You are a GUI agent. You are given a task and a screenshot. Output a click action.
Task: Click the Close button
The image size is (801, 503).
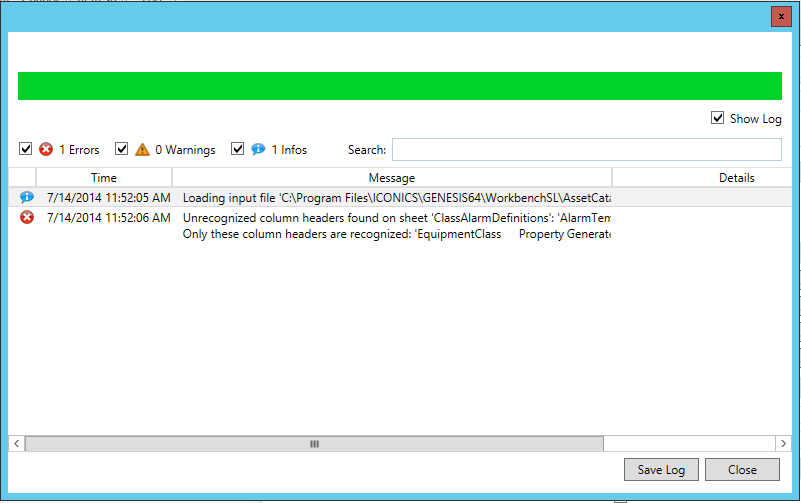click(742, 470)
